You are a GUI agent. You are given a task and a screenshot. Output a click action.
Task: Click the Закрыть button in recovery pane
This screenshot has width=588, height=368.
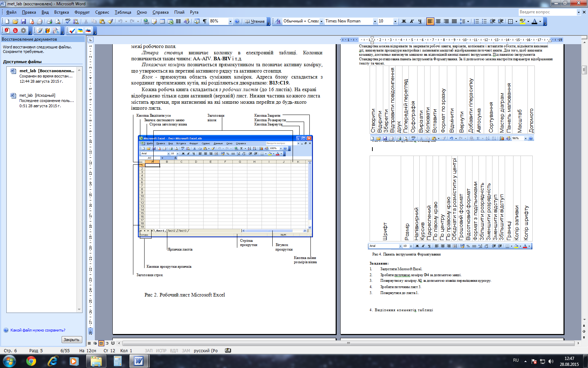72,340
